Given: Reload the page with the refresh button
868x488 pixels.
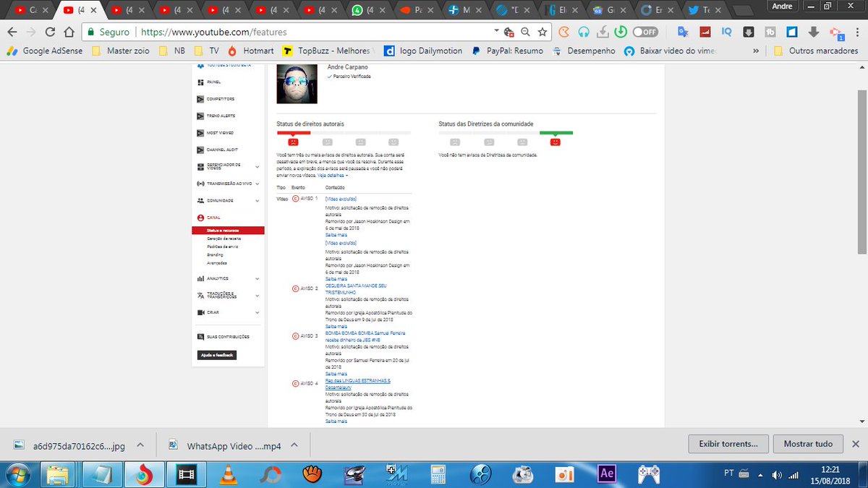Looking at the screenshot, I should click(50, 32).
